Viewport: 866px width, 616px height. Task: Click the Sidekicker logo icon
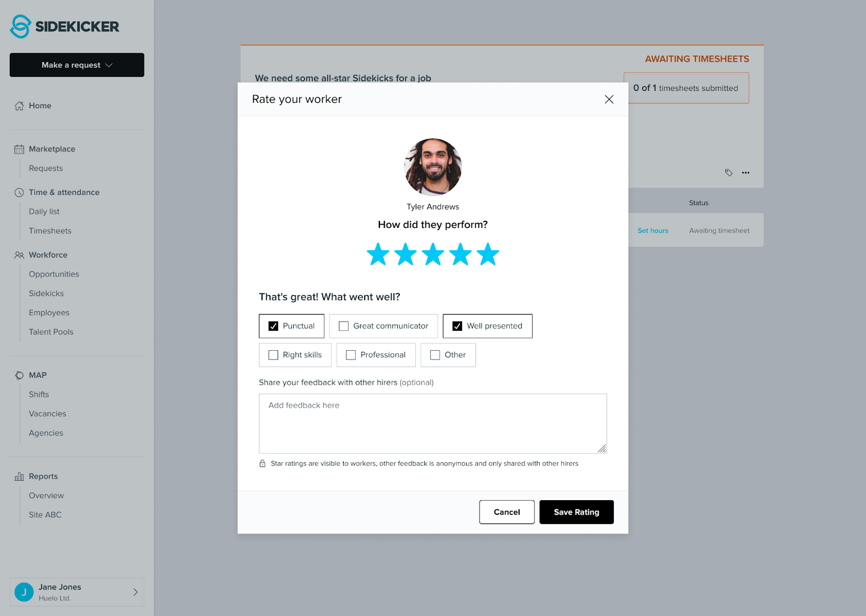pyautogui.click(x=21, y=27)
